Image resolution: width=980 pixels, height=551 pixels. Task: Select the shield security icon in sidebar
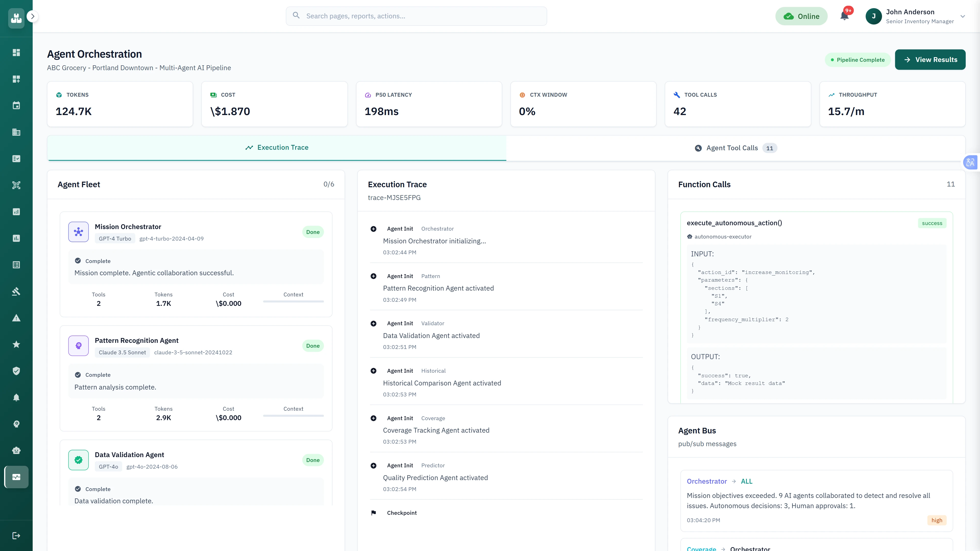tap(16, 371)
